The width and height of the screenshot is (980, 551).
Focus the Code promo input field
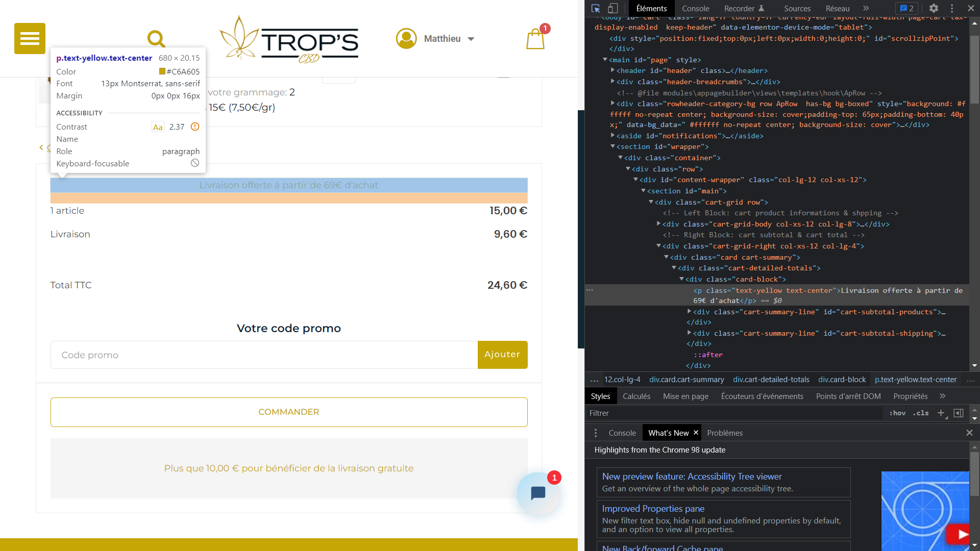(x=264, y=355)
